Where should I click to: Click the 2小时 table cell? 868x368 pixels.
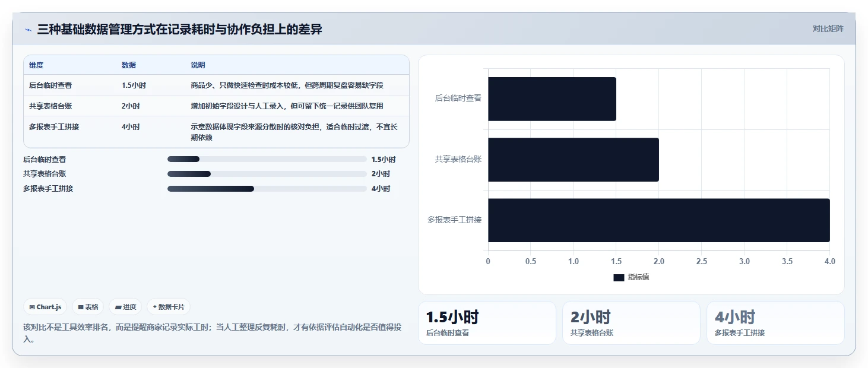point(131,106)
